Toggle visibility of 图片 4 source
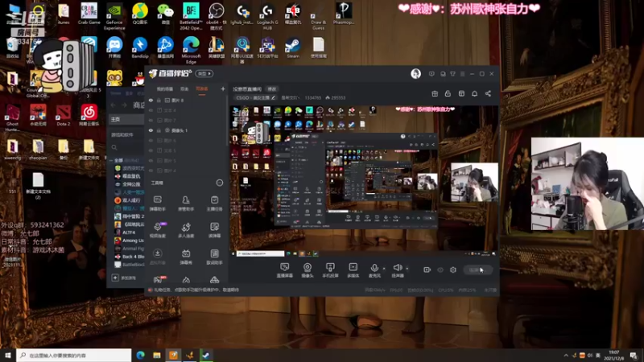644x362 pixels. coord(151,171)
